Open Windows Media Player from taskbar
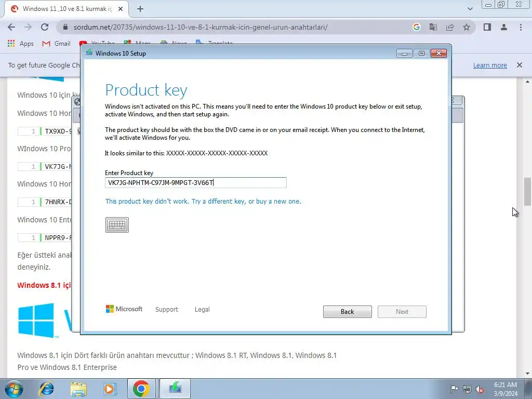Image resolution: width=532 pixels, height=399 pixels. tap(110, 389)
